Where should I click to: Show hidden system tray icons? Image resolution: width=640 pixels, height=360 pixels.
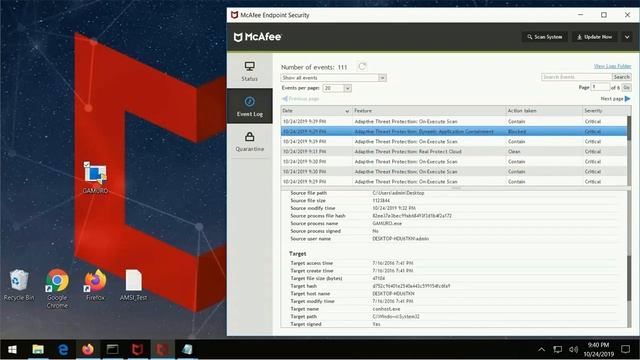pyautogui.click(x=541, y=349)
